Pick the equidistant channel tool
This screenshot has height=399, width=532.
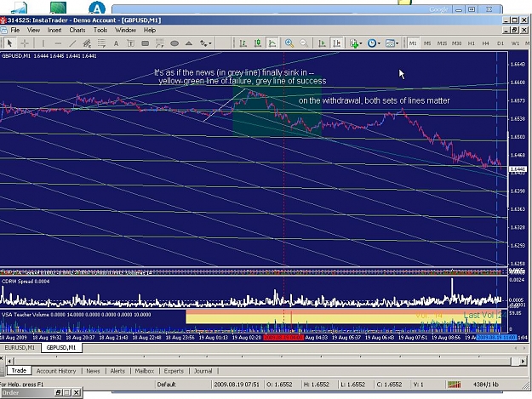pyautogui.click(x=87, y=43)
